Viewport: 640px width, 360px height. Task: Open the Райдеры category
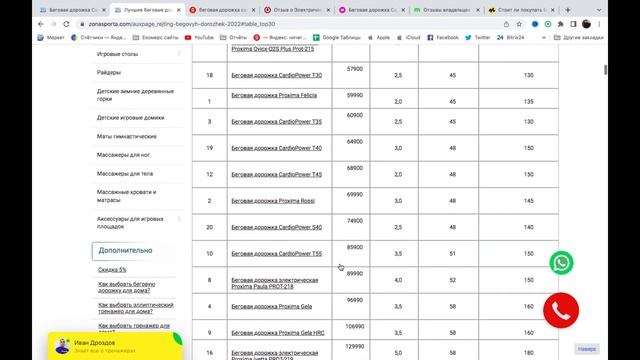[x=109, y=73]
